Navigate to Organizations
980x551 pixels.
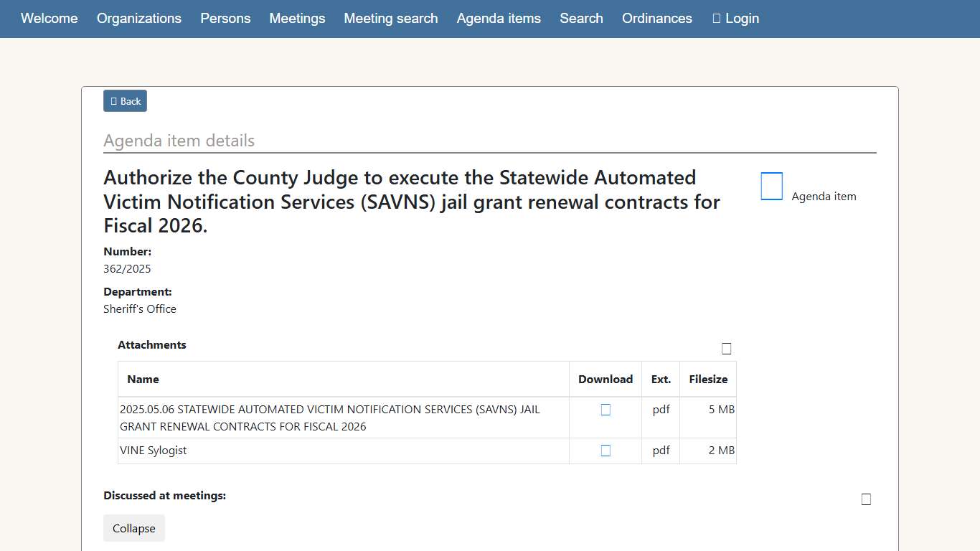coord(139,19)
